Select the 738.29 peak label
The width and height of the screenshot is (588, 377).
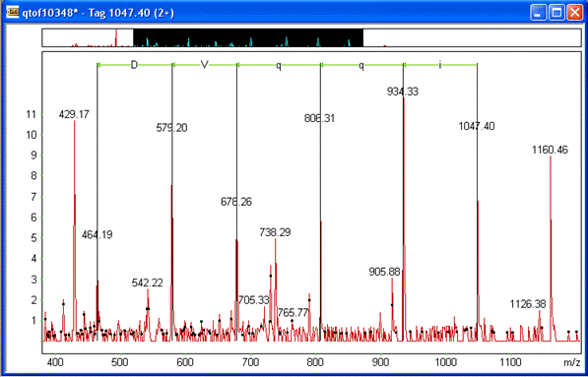(x=275, y=232)
